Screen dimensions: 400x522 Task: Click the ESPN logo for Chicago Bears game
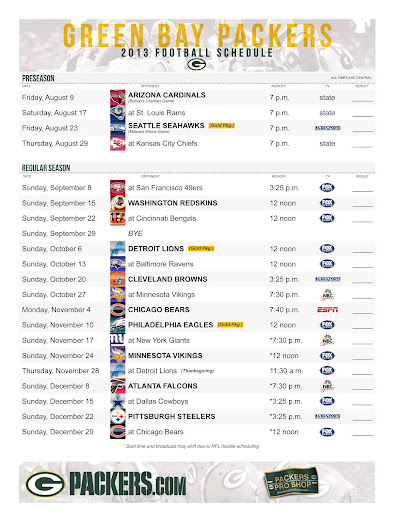327,310
